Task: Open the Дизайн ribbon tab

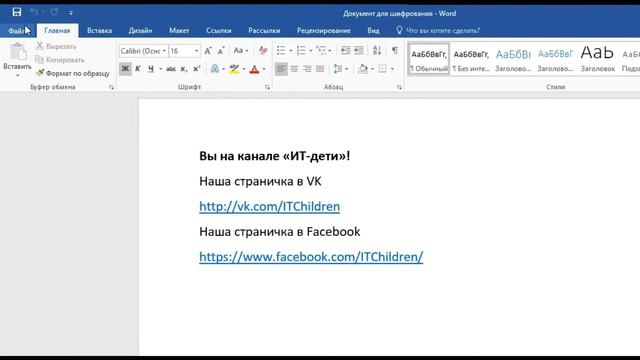Action: [x=140, y=31]
